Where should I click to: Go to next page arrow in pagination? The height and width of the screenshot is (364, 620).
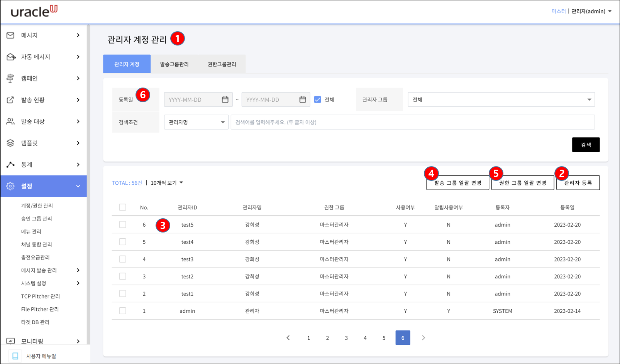423,338
